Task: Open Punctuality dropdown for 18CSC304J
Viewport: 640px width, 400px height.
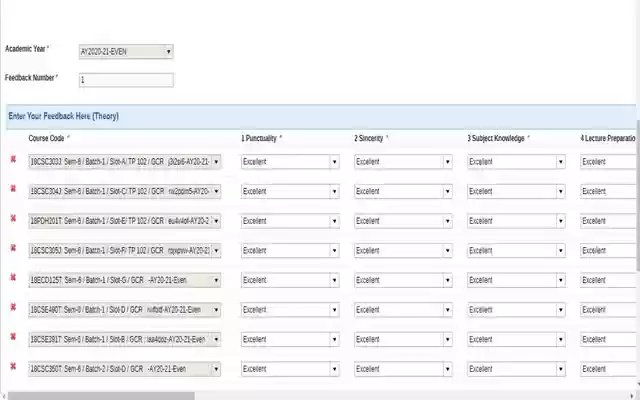Action: pyautogui.click(x=290, y=191)
